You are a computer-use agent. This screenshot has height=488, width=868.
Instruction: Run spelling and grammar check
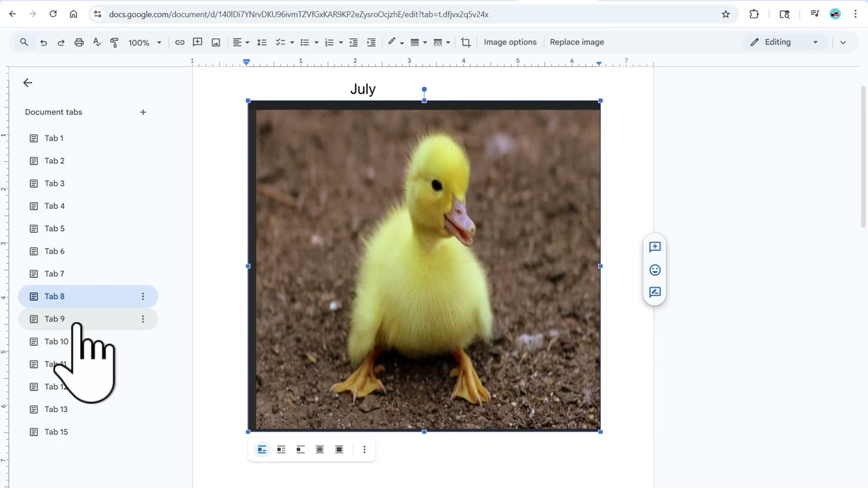pos(96,42)
